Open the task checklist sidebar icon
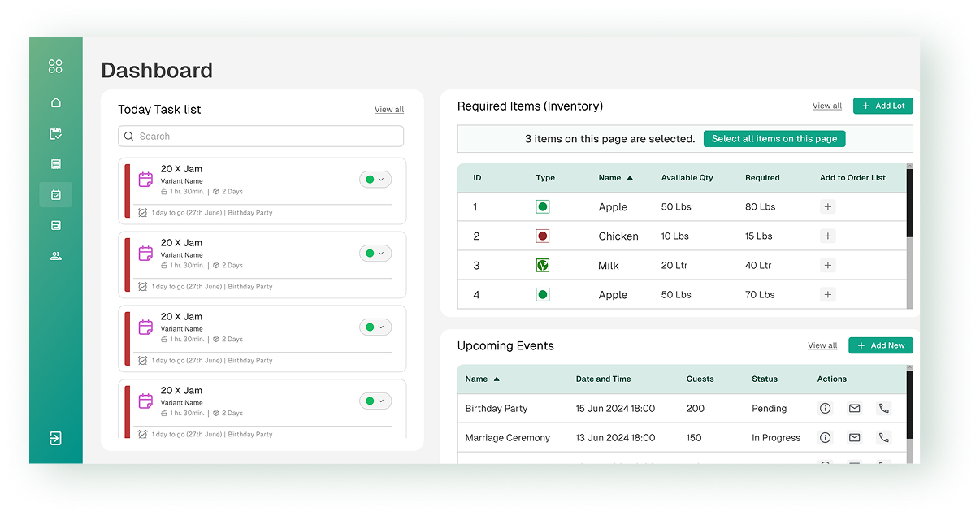The image size is (980, 516). pos(55,133)
